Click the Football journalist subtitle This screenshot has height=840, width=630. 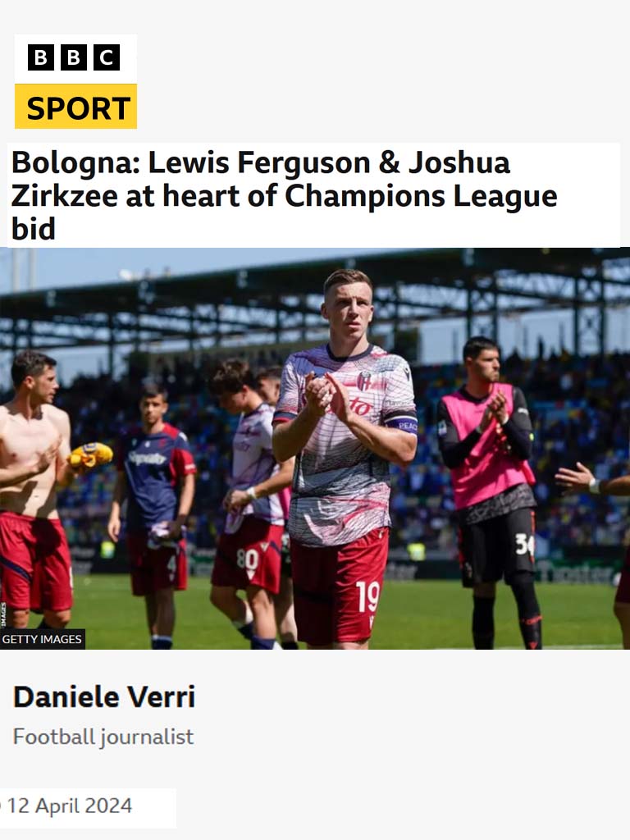click(x=103, y=737)
